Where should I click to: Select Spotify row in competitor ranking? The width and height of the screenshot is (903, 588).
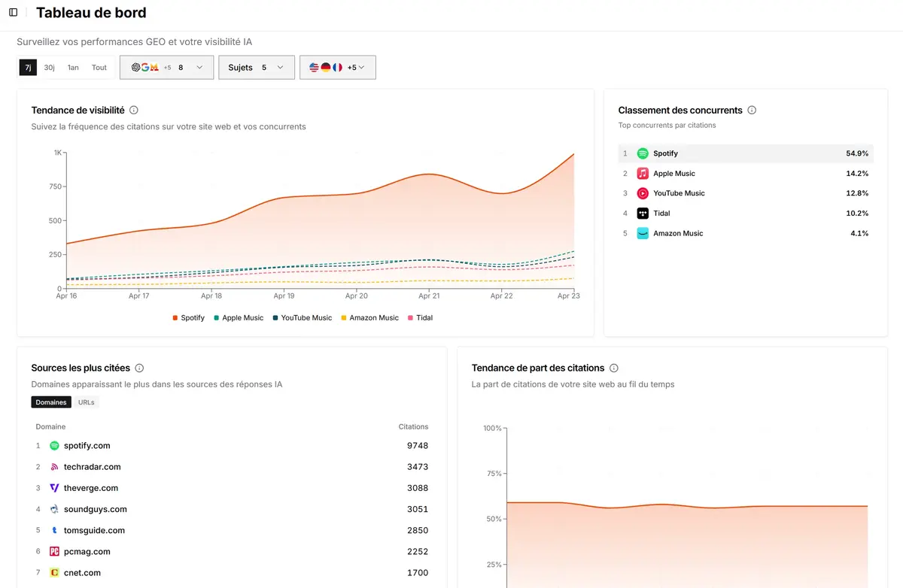click(746, 153)
